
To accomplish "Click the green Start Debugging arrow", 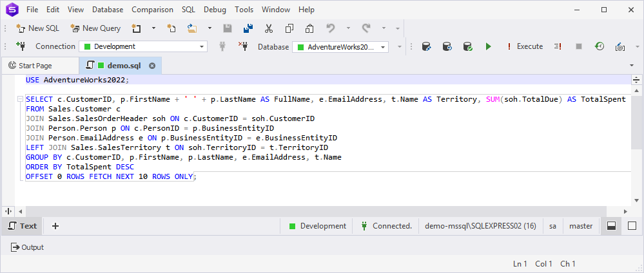I will click(488, 46).
